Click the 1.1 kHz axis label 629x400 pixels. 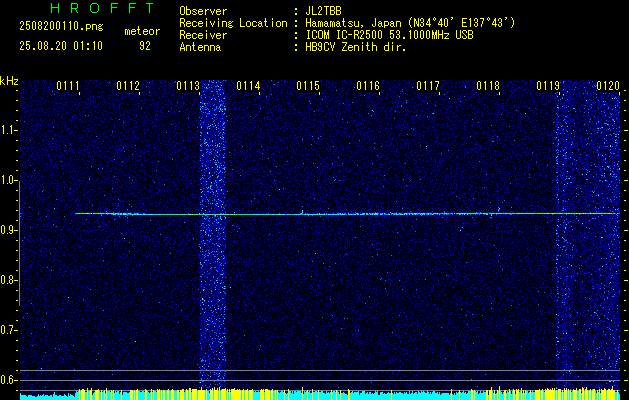pyautogui.click(x=8, y=130)
